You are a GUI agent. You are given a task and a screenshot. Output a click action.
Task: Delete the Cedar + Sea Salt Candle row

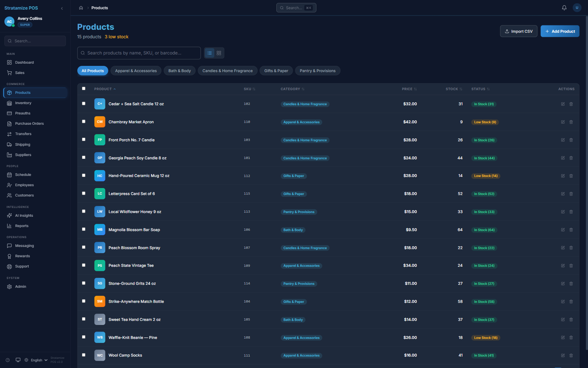point(571,104)
